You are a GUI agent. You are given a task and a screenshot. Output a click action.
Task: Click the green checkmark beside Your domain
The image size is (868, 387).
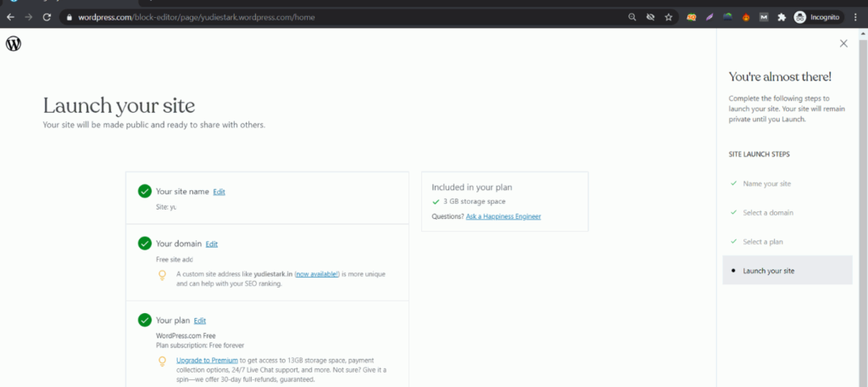pos(144,244)
